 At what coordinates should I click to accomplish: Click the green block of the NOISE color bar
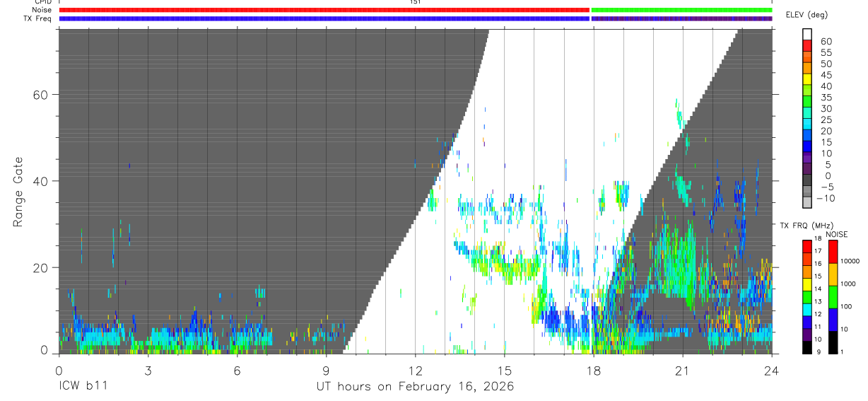(x=833, y=296)
